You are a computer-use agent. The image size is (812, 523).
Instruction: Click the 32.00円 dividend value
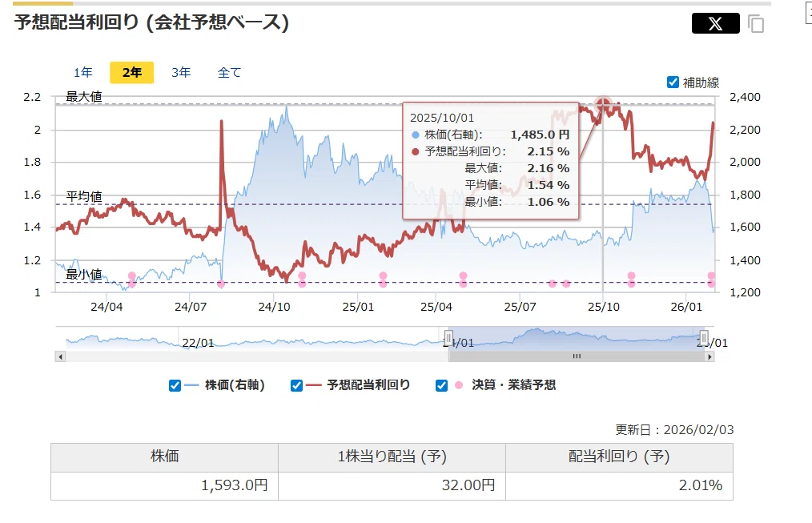point(468,485)
